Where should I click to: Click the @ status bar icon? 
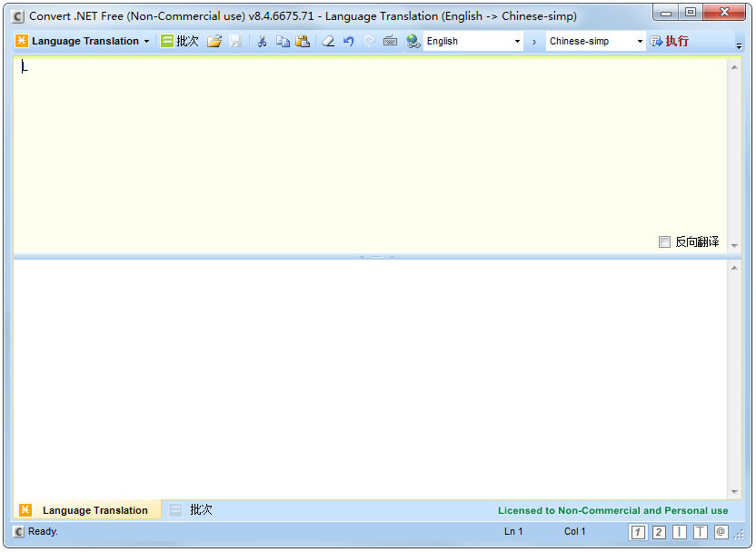(721, 532)
